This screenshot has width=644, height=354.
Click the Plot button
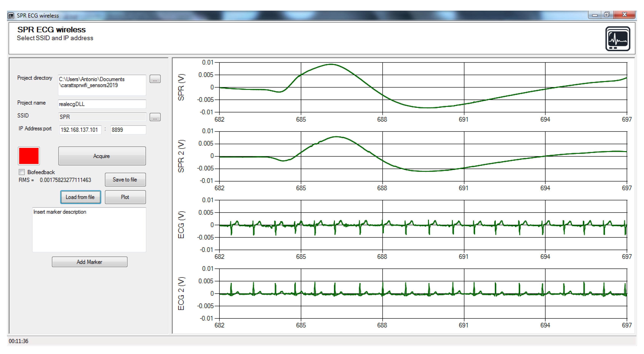click(x=125, y=197)
